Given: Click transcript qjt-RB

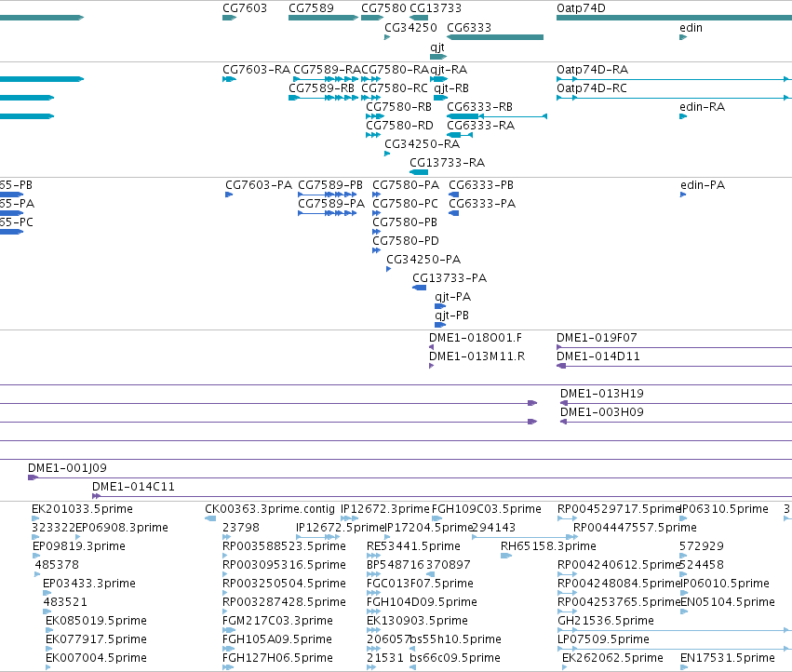Looking at the screenshot, I should click(x=451, y=87).
